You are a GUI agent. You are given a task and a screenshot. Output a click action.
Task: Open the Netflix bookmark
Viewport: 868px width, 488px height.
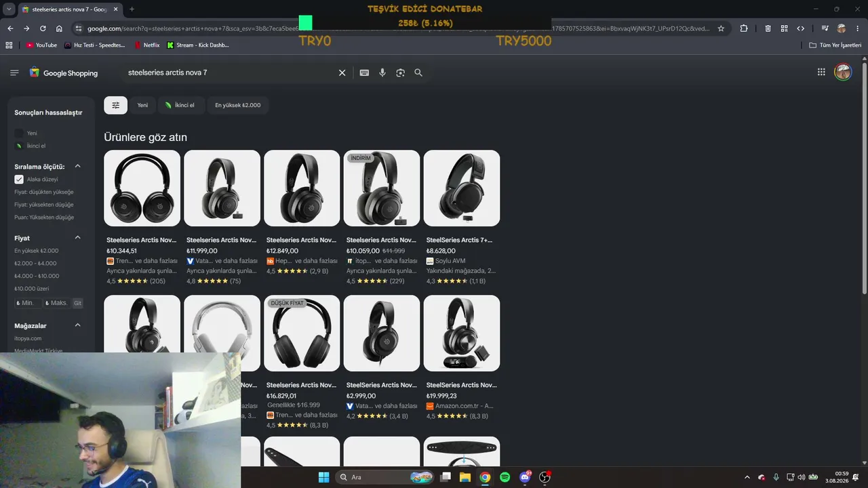click(x=147, y=45)
